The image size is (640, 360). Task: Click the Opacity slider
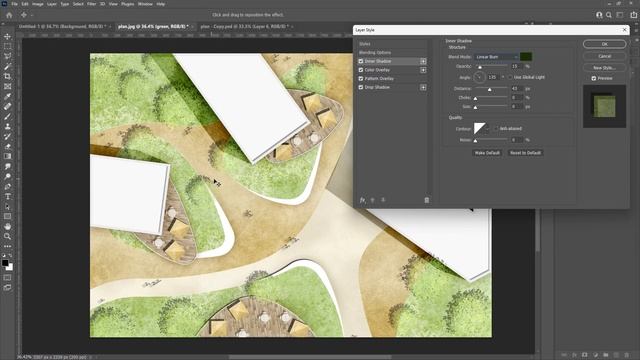point(491,66)
